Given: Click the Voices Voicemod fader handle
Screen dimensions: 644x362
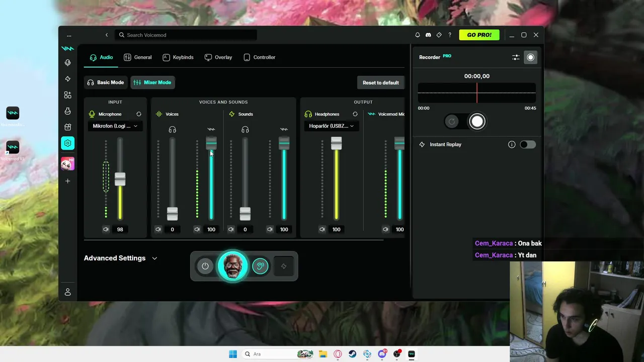Looking at the screenshot, I should (x=211, y=143).
